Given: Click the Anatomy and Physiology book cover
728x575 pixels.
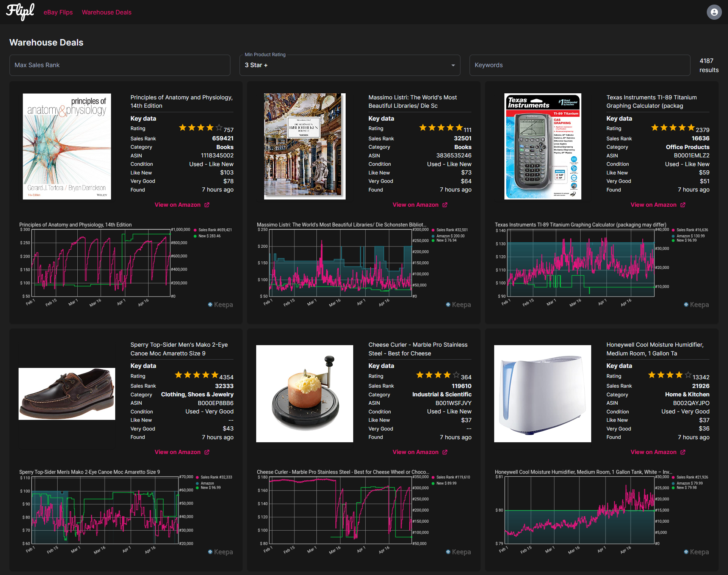Looking at the screenshot, I should pos(67,146).
